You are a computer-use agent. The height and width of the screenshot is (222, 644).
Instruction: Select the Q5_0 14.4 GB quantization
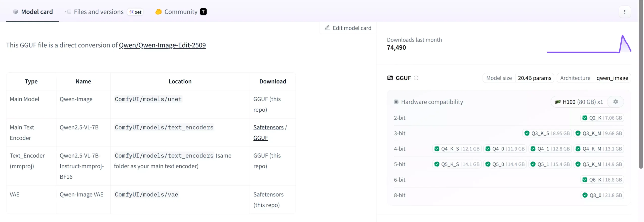tap(505, 164)
